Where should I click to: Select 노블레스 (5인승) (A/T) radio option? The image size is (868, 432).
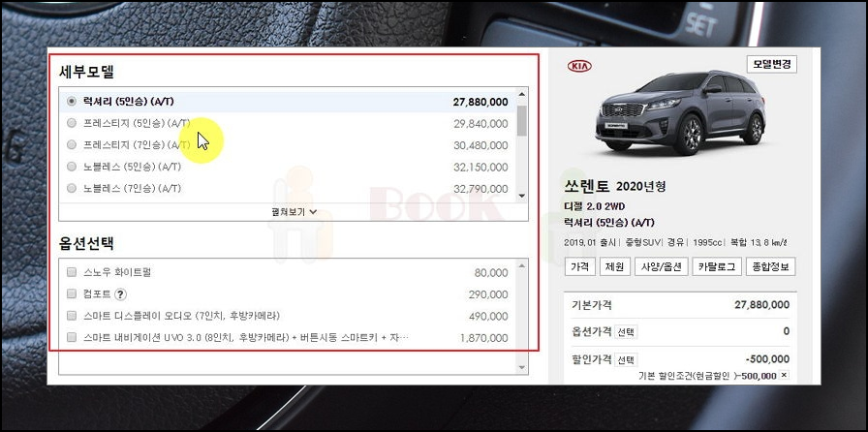(x=72, y=167)
